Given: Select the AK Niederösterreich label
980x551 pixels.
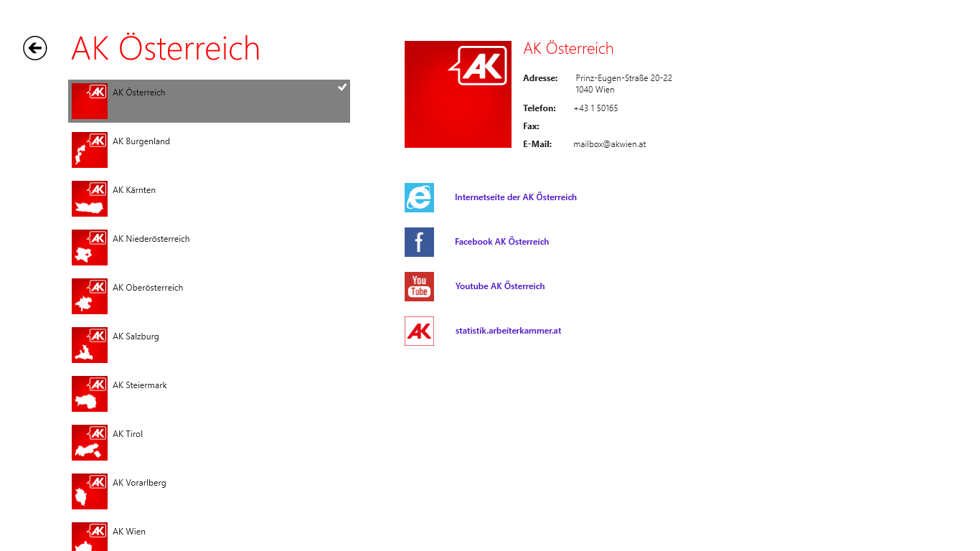Looking at the screenshot, I should (151, 239).
